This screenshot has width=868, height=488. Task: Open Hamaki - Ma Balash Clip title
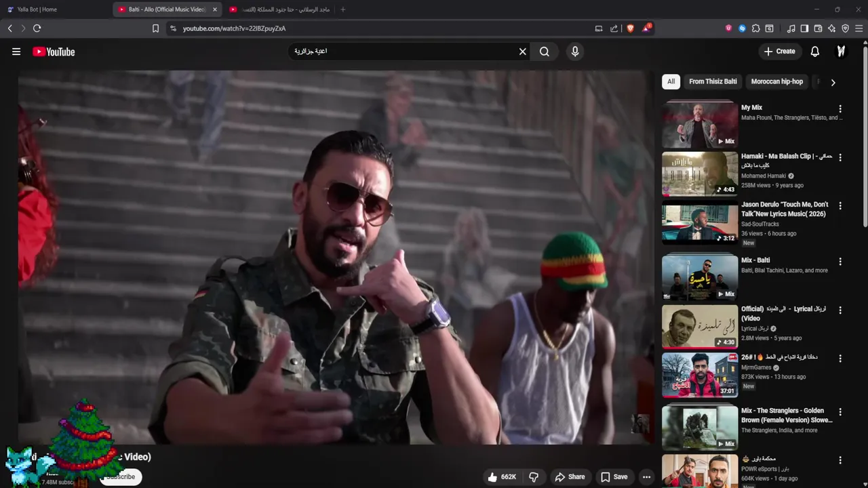[786, 161]
